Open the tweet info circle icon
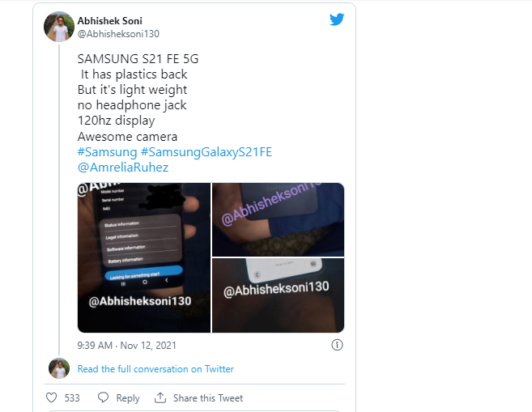This screenshot has width=532, height=412. [x=337, y=345]
